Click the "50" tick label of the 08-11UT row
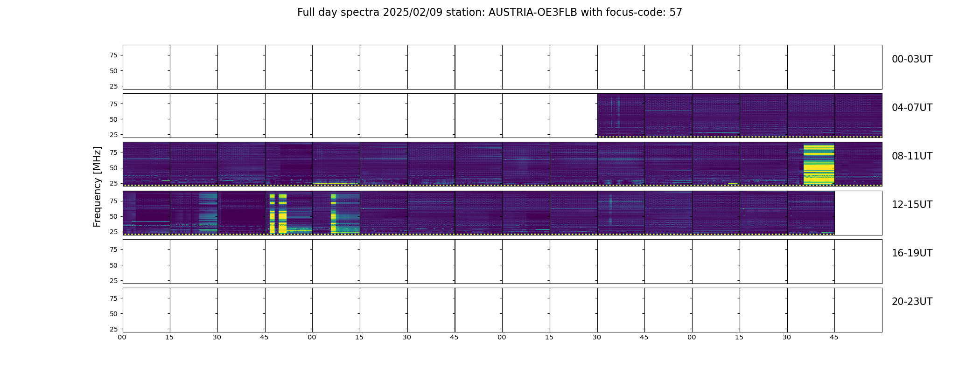 point(113,168)
